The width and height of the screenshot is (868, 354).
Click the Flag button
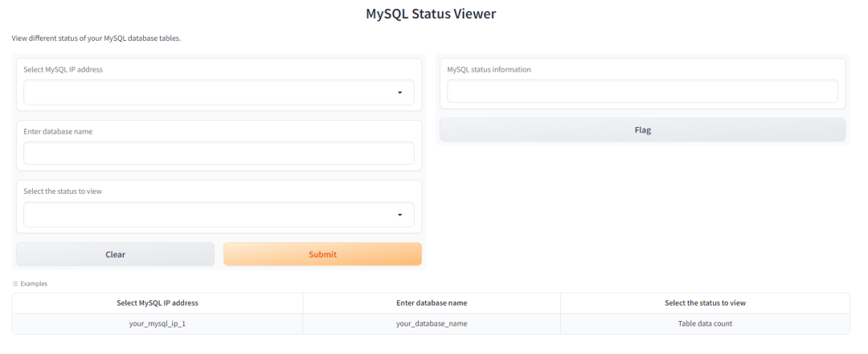(x=642, y=130)
